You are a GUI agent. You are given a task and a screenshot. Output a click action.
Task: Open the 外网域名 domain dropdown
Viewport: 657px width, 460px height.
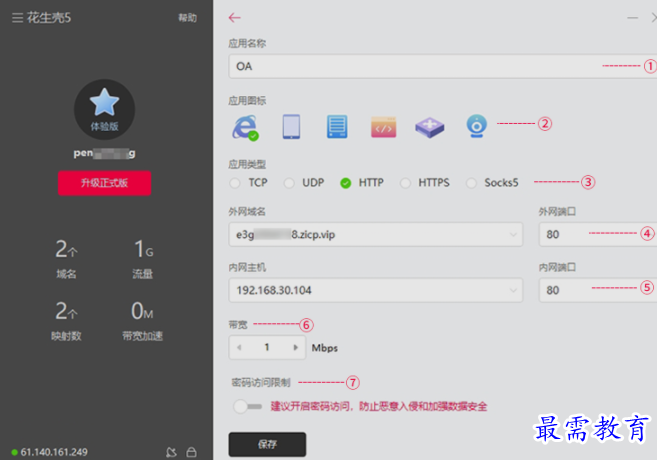[375, 235]
